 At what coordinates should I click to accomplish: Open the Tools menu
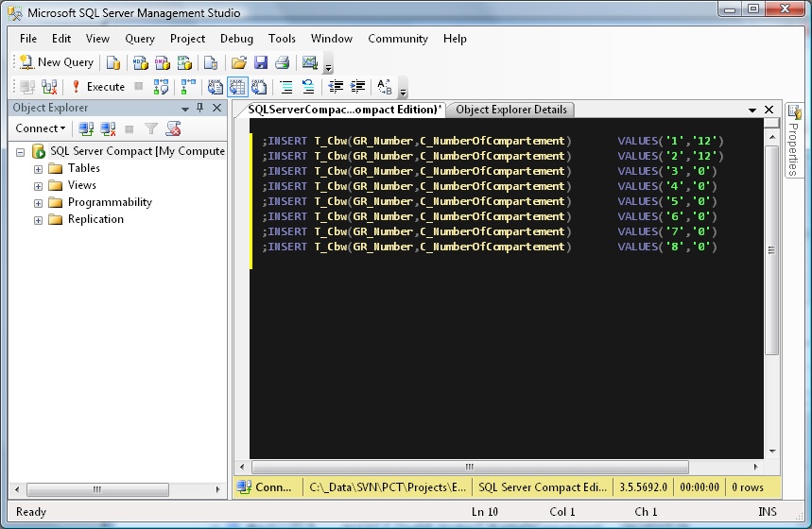[x=282, y=39]
